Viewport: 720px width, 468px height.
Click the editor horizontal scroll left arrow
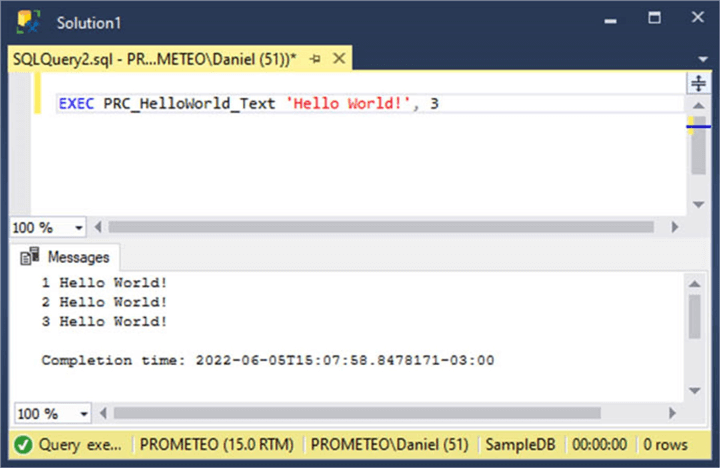[98, 227]
